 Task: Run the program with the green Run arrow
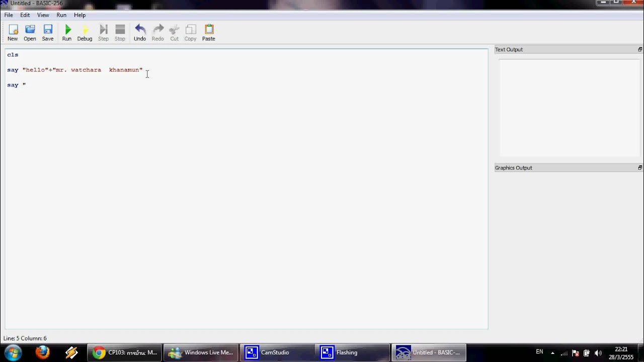(x=67, y=33)
